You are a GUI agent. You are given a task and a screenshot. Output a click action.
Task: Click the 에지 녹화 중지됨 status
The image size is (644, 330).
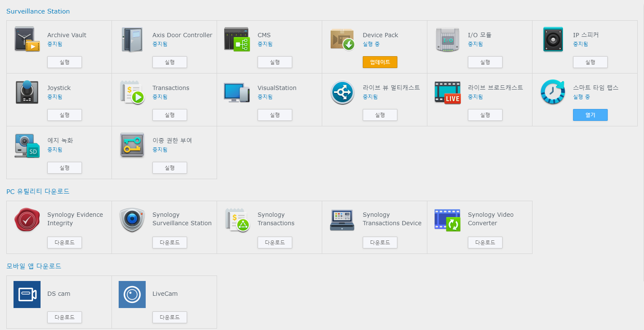[x=54, y=150]
